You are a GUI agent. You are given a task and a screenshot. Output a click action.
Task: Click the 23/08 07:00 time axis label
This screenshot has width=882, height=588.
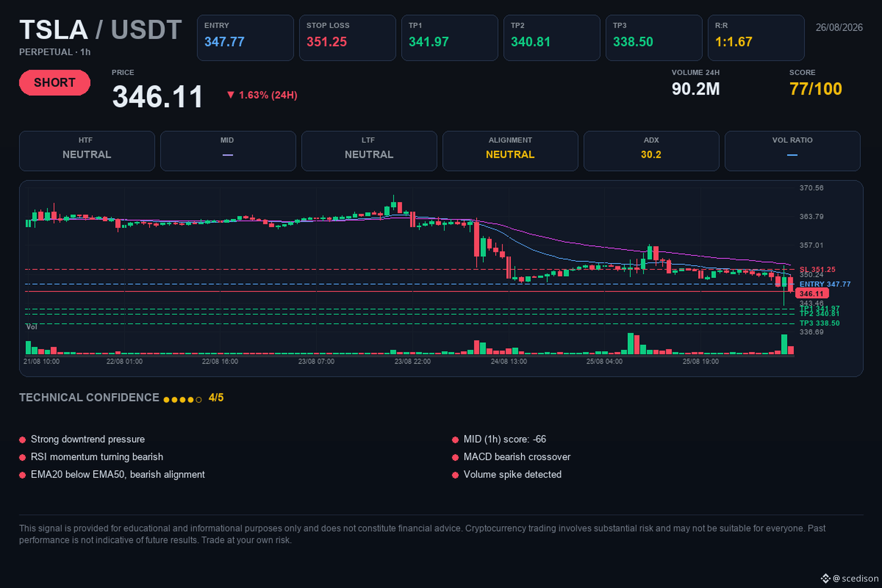click(316, 362)
